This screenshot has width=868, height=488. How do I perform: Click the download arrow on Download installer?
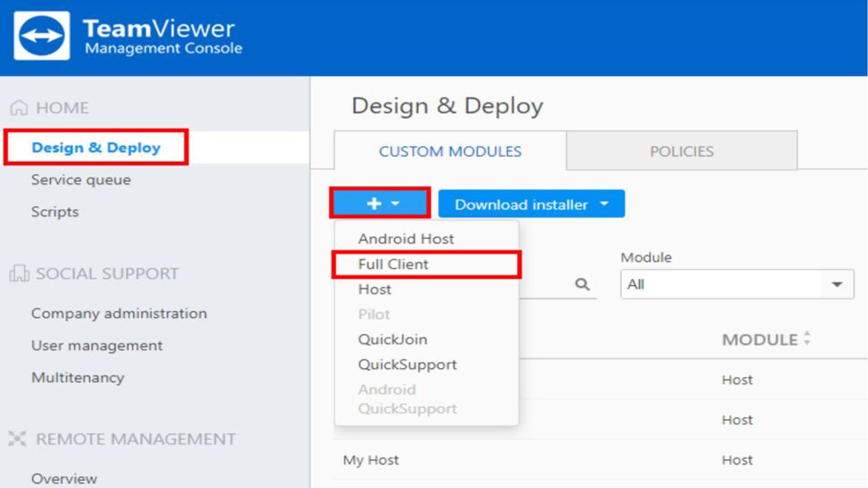click(x=604, y=205)
